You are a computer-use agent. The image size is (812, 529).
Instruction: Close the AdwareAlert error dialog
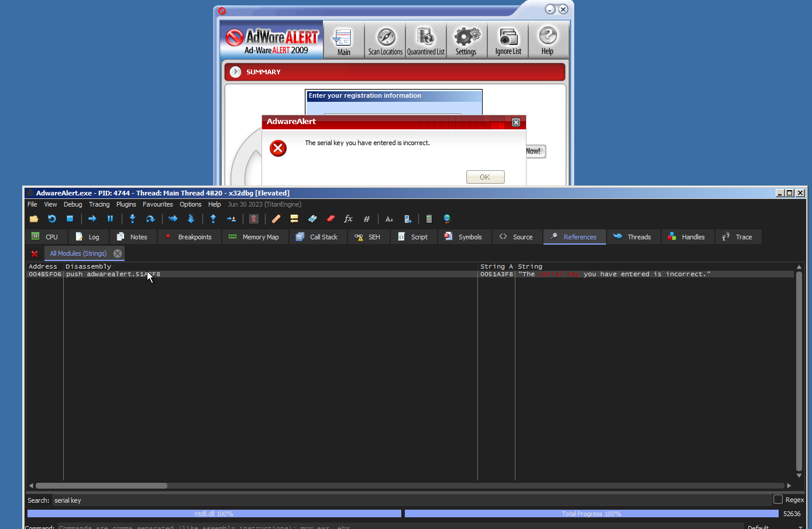[x=516, y=122]
